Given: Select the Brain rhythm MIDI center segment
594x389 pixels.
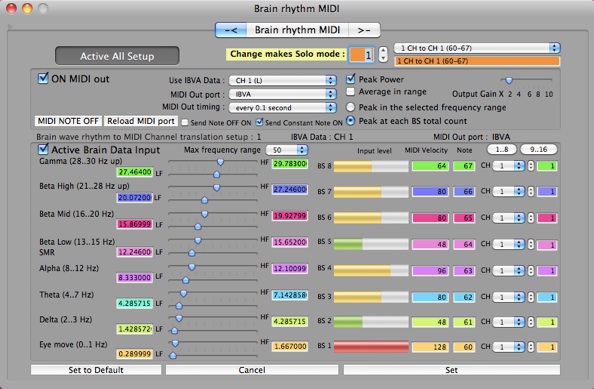Looking at the screenshot, I should click(297, 30).
